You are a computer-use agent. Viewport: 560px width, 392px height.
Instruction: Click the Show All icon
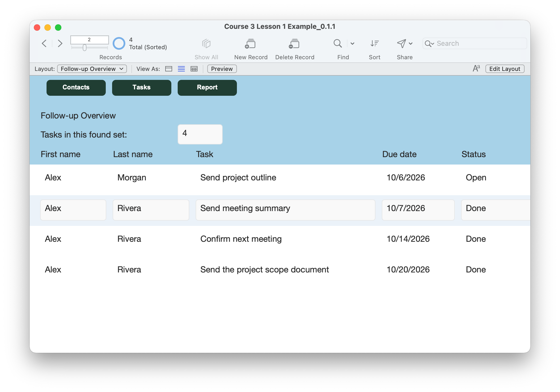click(206, 43)
